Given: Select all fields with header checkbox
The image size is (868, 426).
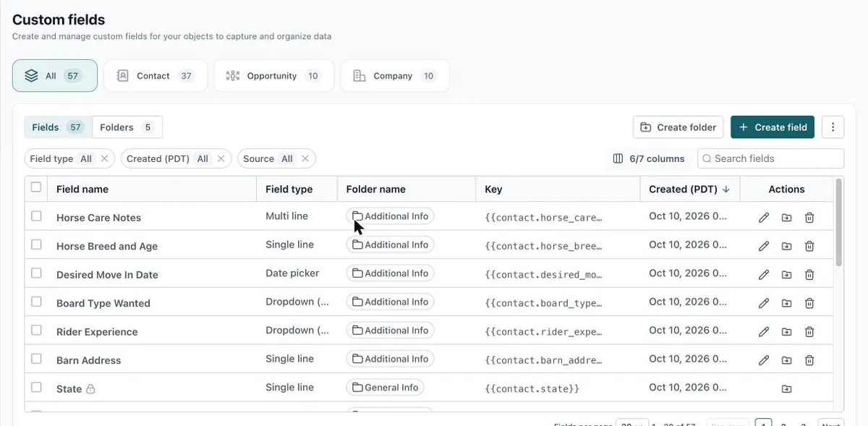Looking at the screenshot, I should 36,187.
